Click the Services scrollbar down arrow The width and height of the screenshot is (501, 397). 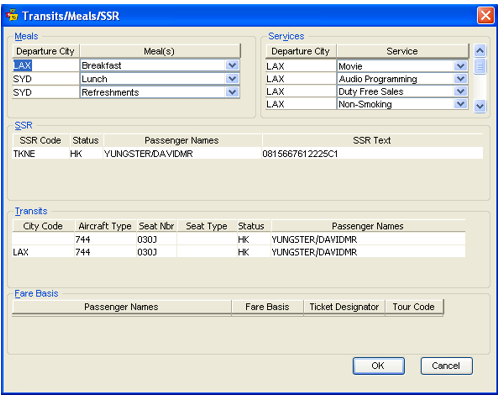click(x=480, y=106)
